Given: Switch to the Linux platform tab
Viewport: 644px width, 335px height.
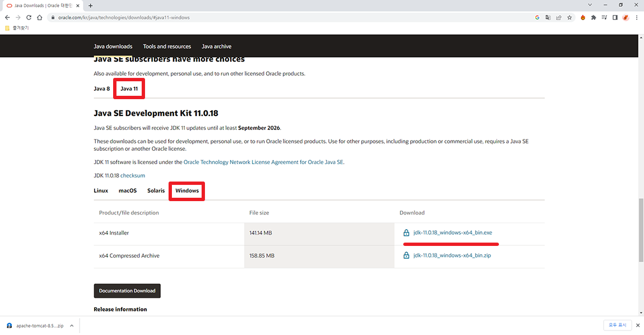Looking at the screenshot, I should [x=101, y=190].
